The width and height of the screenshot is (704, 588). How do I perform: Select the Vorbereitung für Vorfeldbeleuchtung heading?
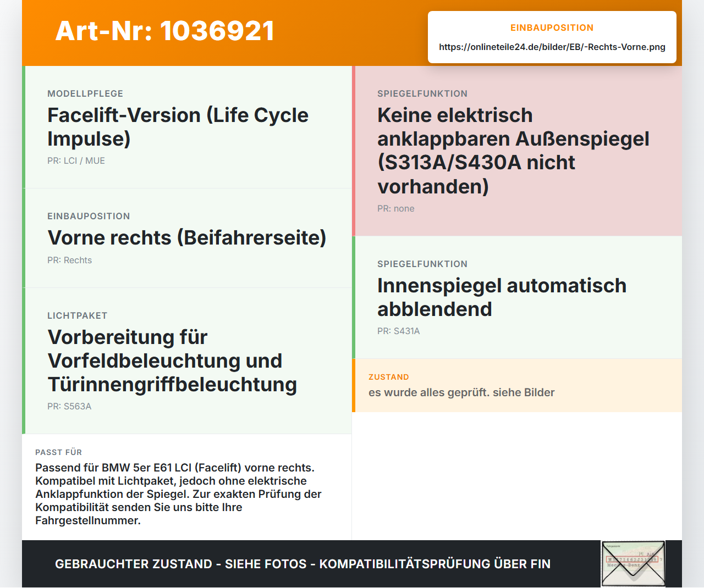pyautogui.click(x=172, y=360)
